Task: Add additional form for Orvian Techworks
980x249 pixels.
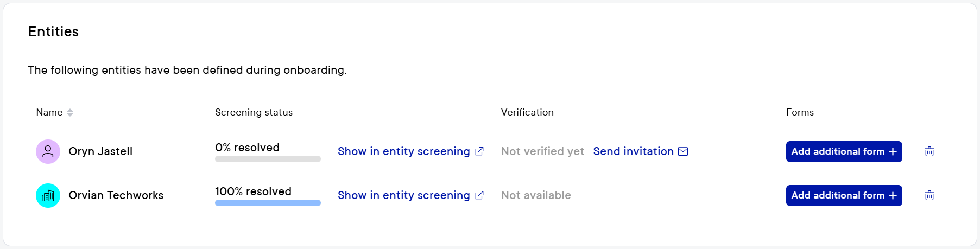Action: (x=844, y=195)
